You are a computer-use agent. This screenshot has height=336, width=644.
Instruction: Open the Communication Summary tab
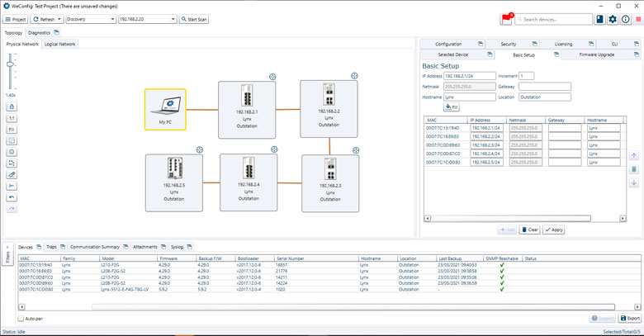[x=94, y=247]
